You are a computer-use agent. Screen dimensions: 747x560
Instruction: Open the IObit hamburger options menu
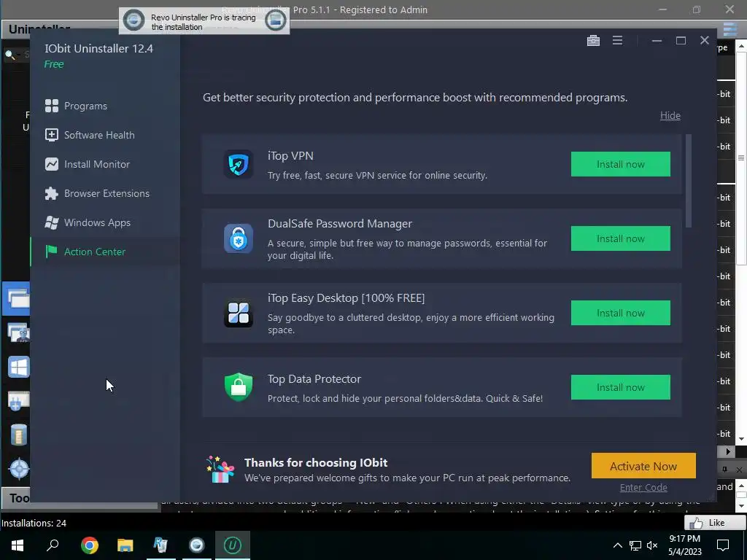click(x=617, y=41)
